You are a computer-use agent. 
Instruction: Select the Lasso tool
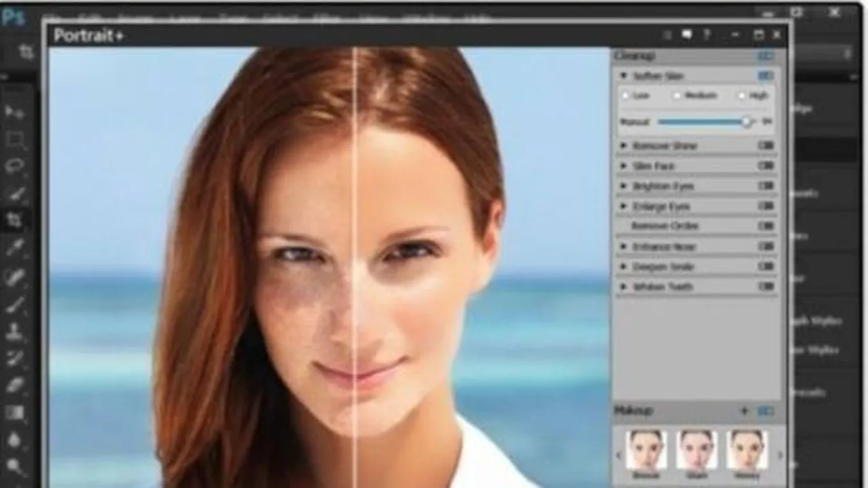pos(14,166)
